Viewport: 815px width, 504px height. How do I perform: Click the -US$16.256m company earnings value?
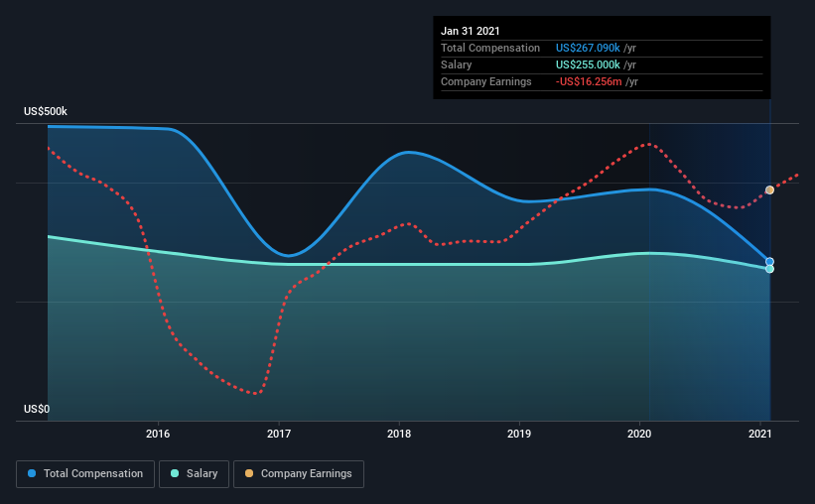click(x=589, y=81)
